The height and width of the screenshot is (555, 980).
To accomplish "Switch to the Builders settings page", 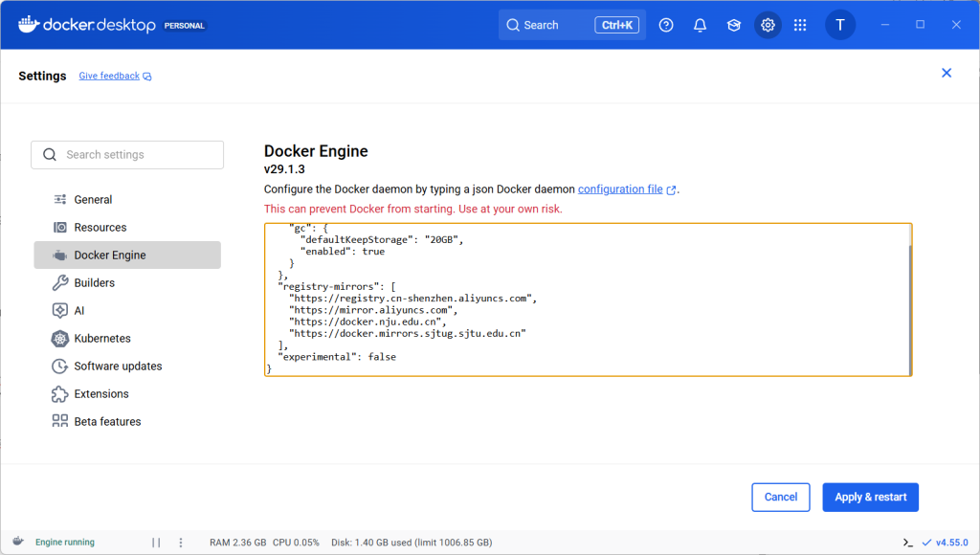I will click(x=94, y=283).
